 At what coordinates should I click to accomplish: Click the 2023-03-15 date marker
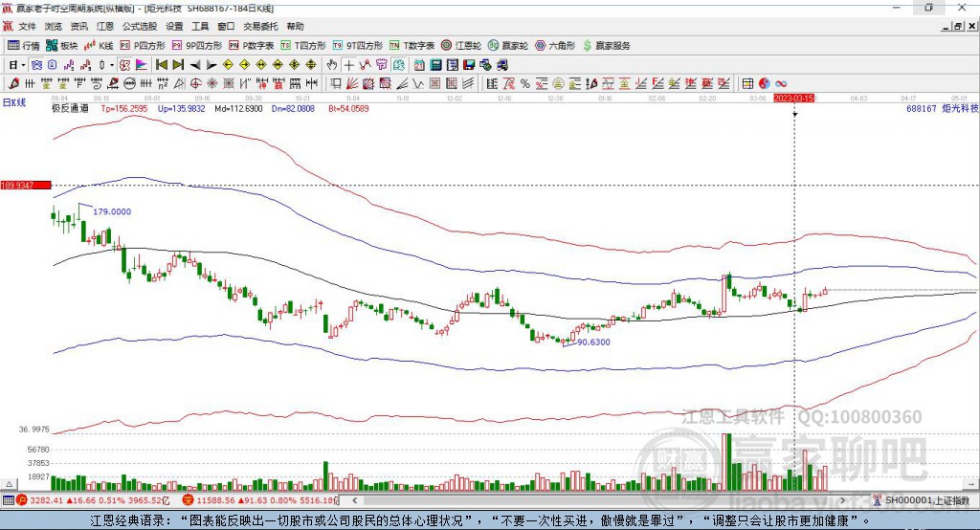pyautogui.click(x=794, y=98)
